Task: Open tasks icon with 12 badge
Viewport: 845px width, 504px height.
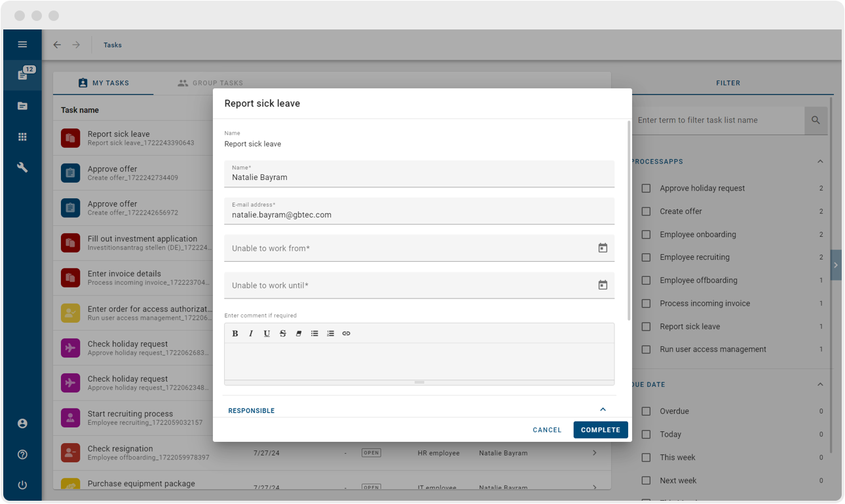Action: coord(24,74)
